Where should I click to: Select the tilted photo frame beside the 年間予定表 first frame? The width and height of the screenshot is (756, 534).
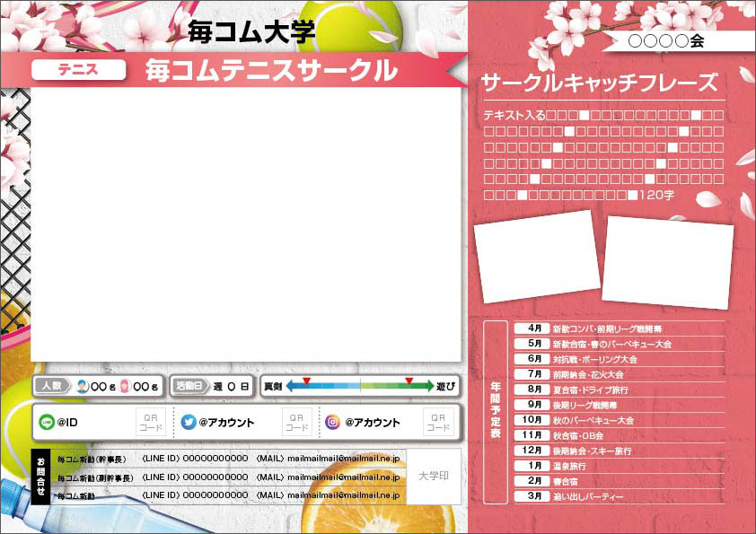pos(668,262)
